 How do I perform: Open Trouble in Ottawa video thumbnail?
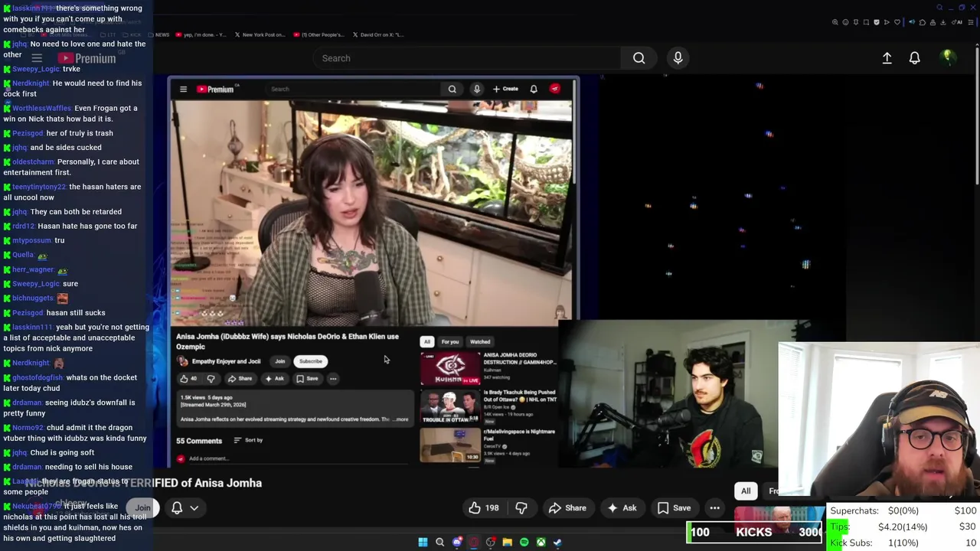tap(449, 407)
